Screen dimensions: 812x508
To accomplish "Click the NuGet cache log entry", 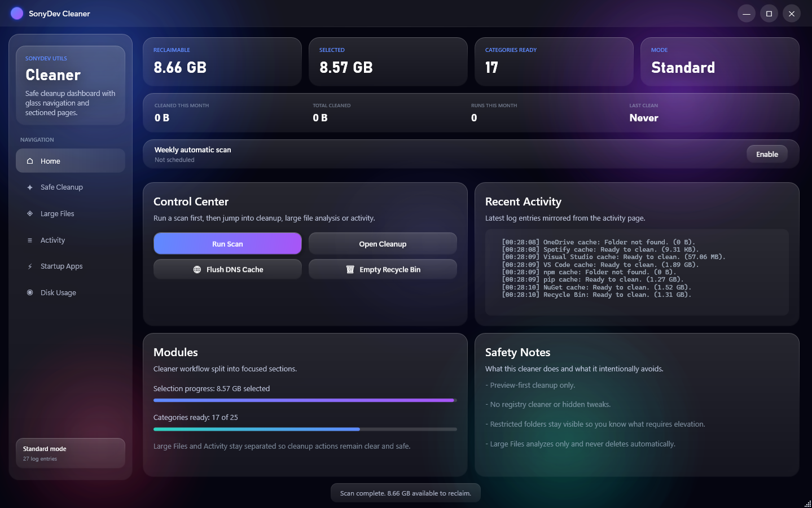I will coord(596,287).
